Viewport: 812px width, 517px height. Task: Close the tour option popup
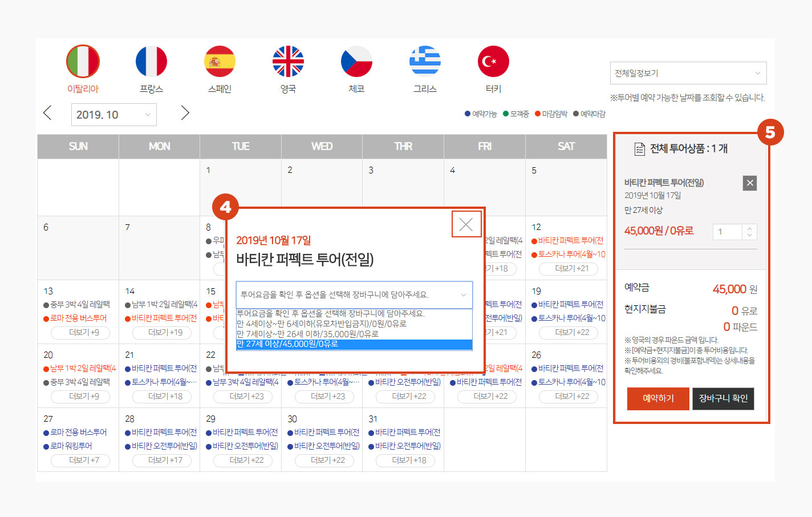coord(466,224)
